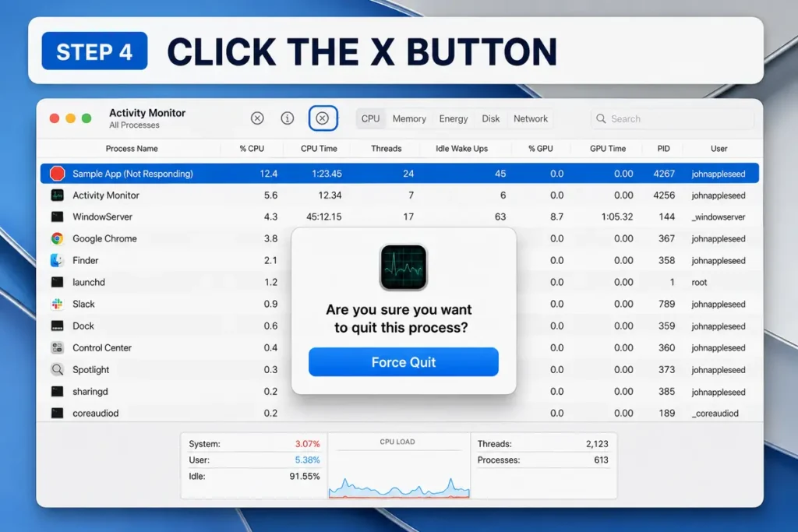Open the process info (i) button

click(288, 118)
